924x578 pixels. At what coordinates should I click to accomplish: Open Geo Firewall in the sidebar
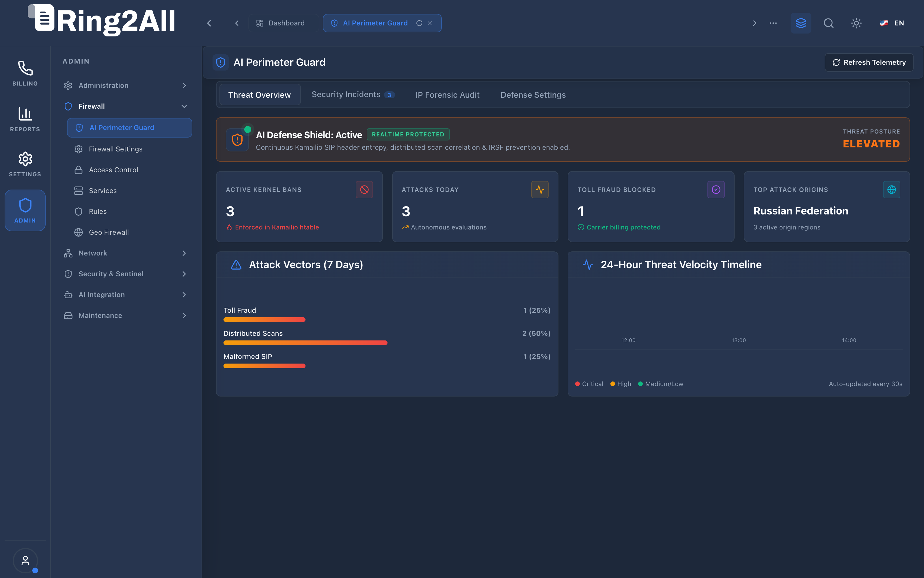[x=129, y=232]
